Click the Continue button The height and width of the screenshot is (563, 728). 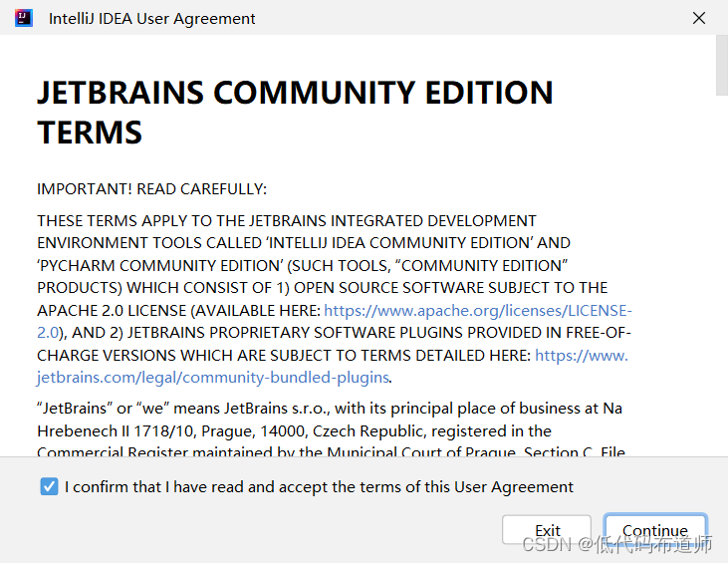pyautogui.click(x=655, y=529)
